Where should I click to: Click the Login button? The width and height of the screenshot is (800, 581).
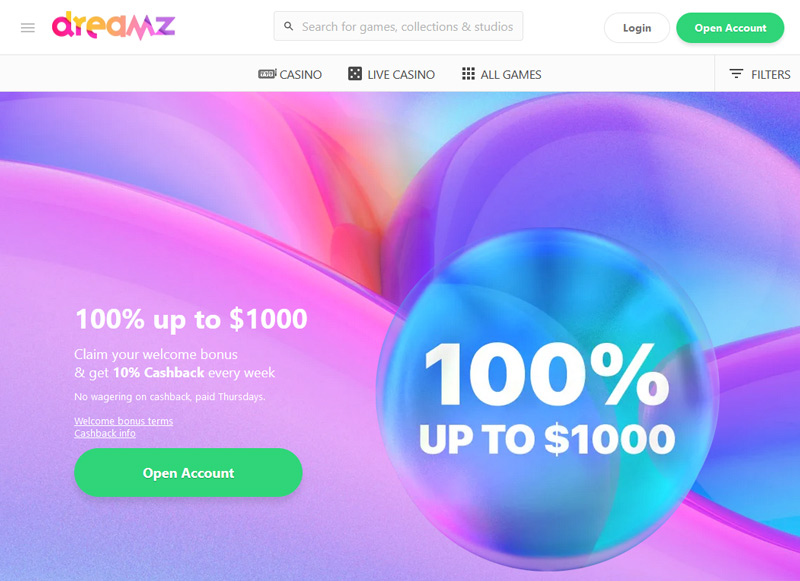tap(637, 28)
